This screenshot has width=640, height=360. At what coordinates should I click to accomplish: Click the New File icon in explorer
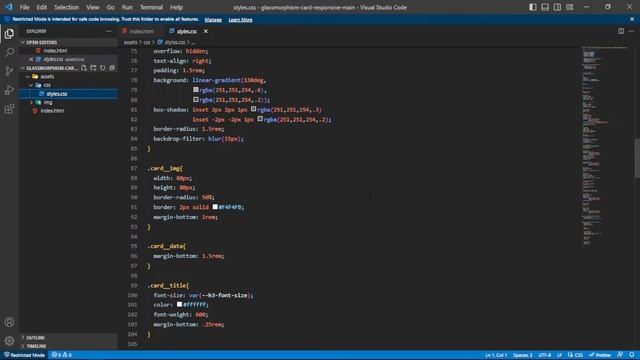[84, 68]
